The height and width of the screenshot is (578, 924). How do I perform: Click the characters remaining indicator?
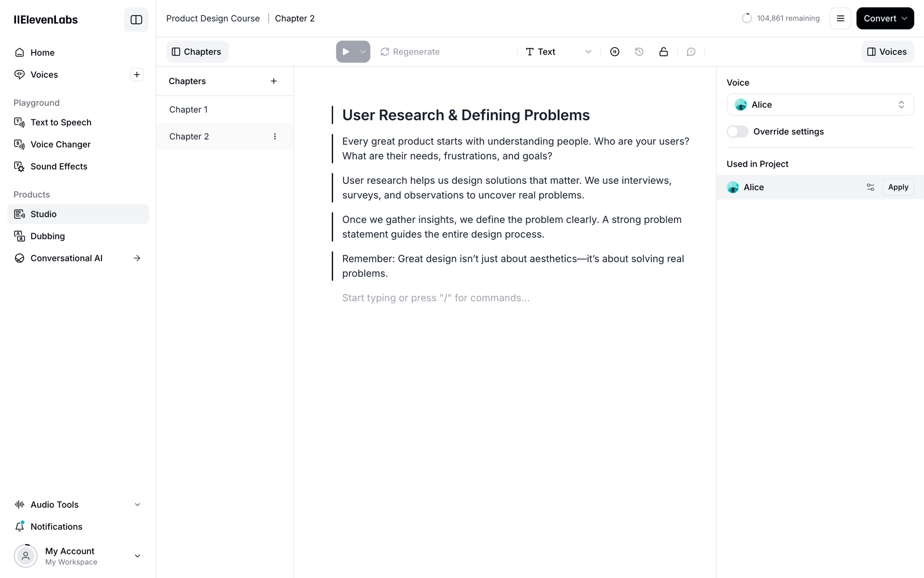[781, 18]
